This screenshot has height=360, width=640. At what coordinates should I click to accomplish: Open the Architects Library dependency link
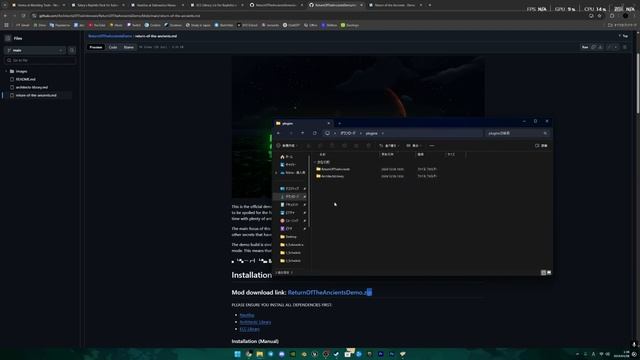click(x=256, y=322)
